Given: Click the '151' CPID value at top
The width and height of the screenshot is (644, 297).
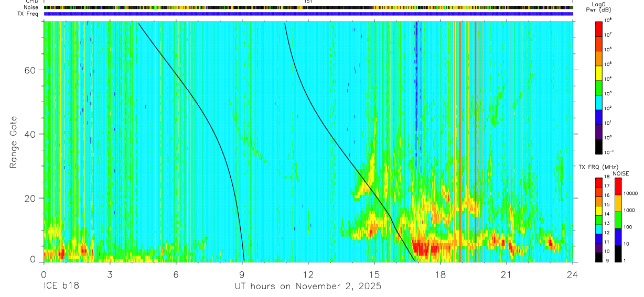Looking at the screenshot, I should [x=308, y=2].
